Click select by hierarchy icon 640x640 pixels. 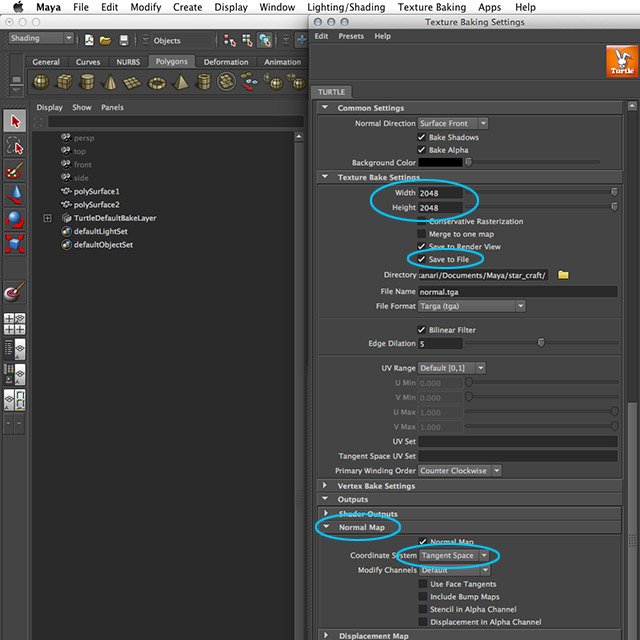(230, 40)
